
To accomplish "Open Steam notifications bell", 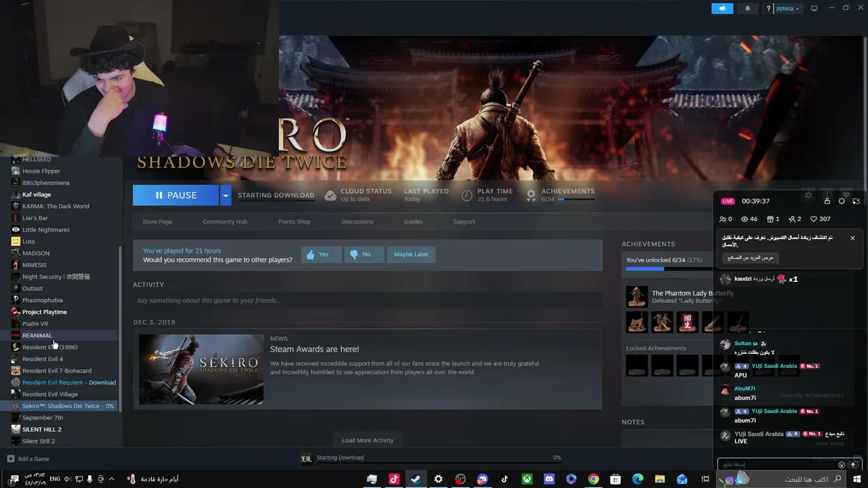I will pos(748,8).
